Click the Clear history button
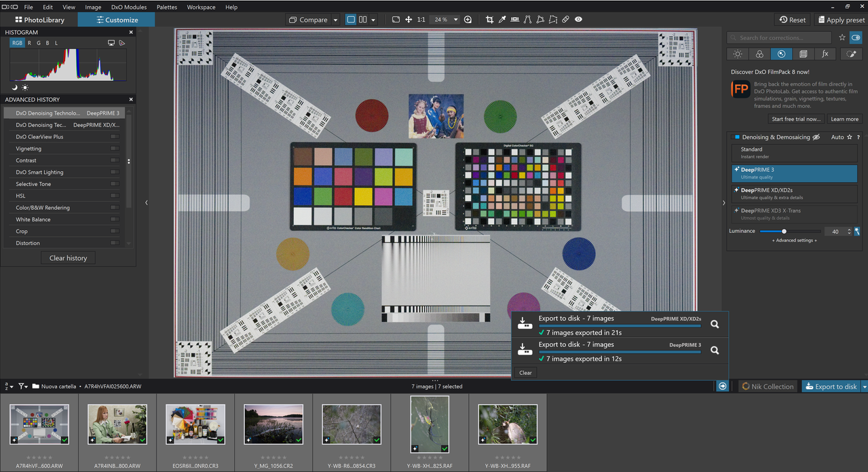Screen dimensions: 868x472 pos(68,258)
